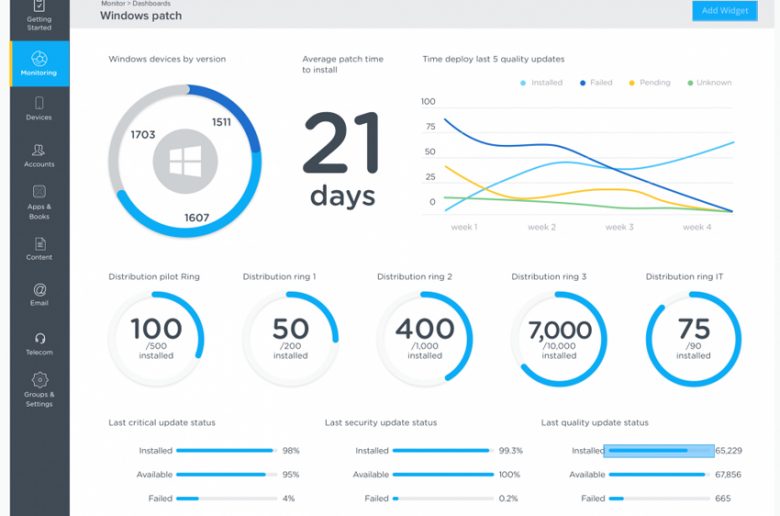Click the 99.3% security installed value
Viewport: 780px width, 516px height.
coord(511,451)
